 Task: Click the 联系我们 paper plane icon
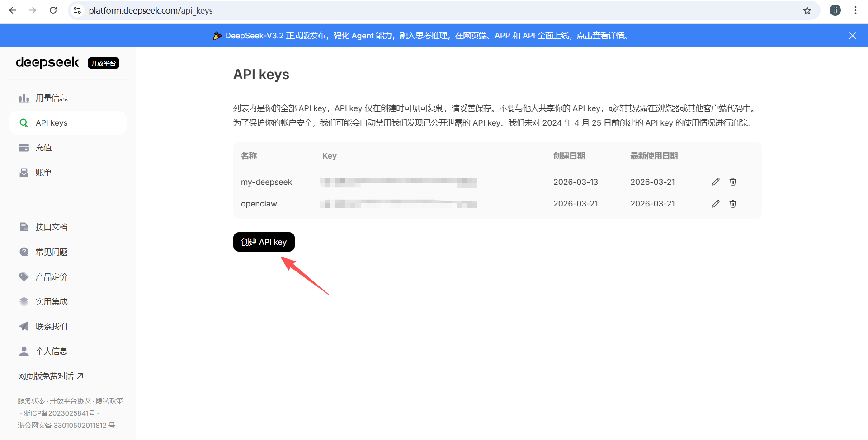pos(24,326)
